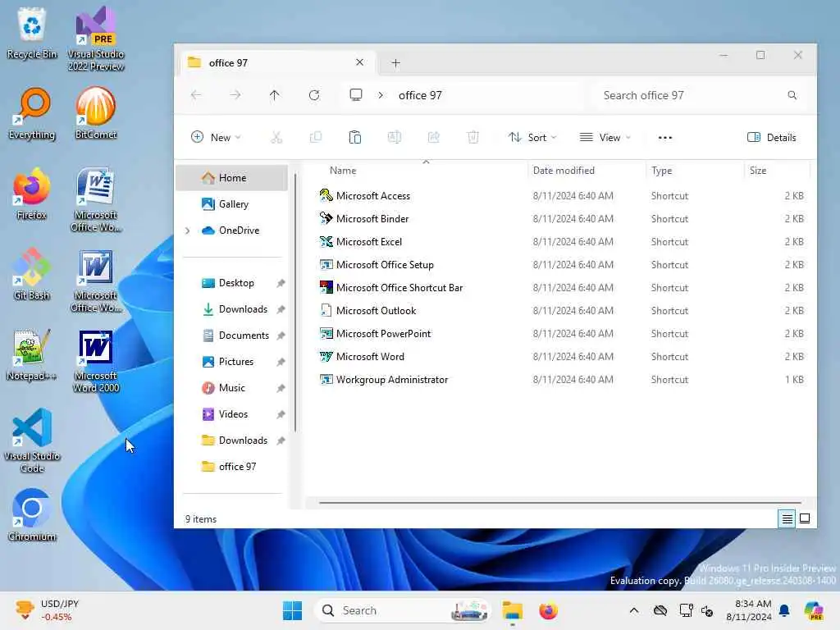
Task: Open Music in Quick access
Action: pyautogui.click(x=232, y=388)
